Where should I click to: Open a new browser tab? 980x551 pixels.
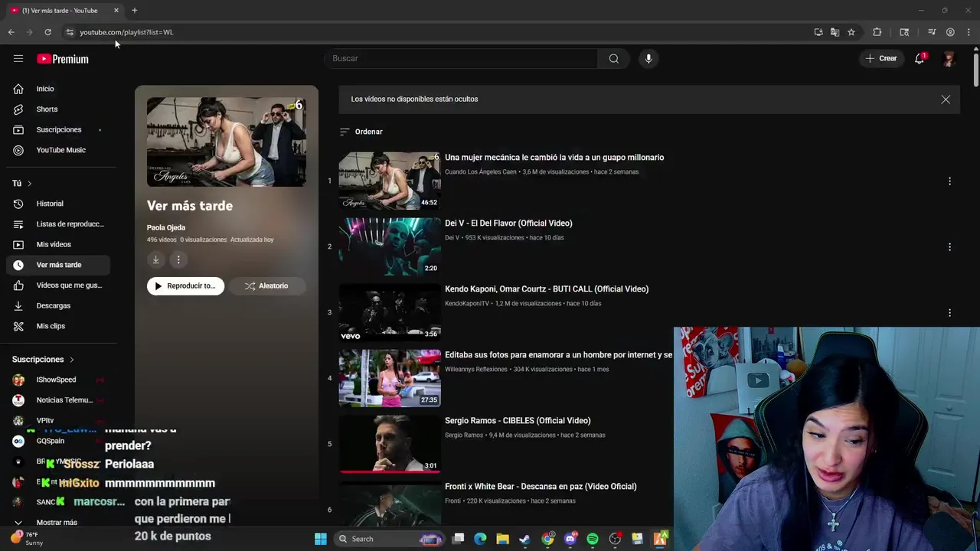[x=134, y=10]
